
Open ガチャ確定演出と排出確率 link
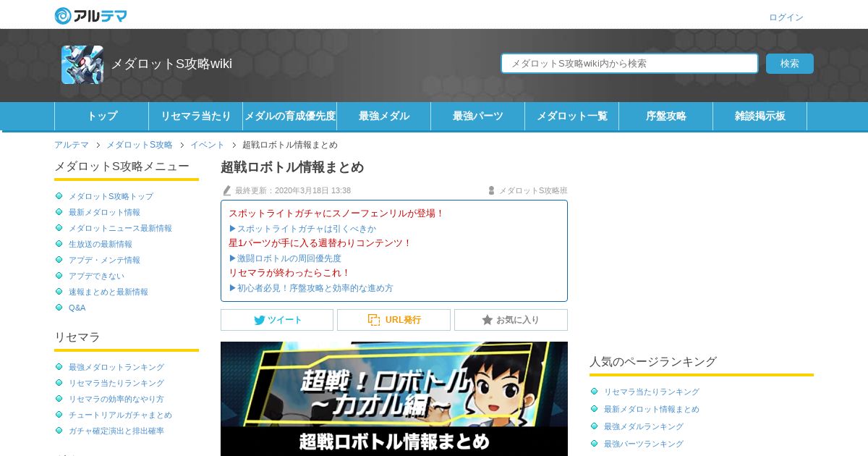point(116,431)
